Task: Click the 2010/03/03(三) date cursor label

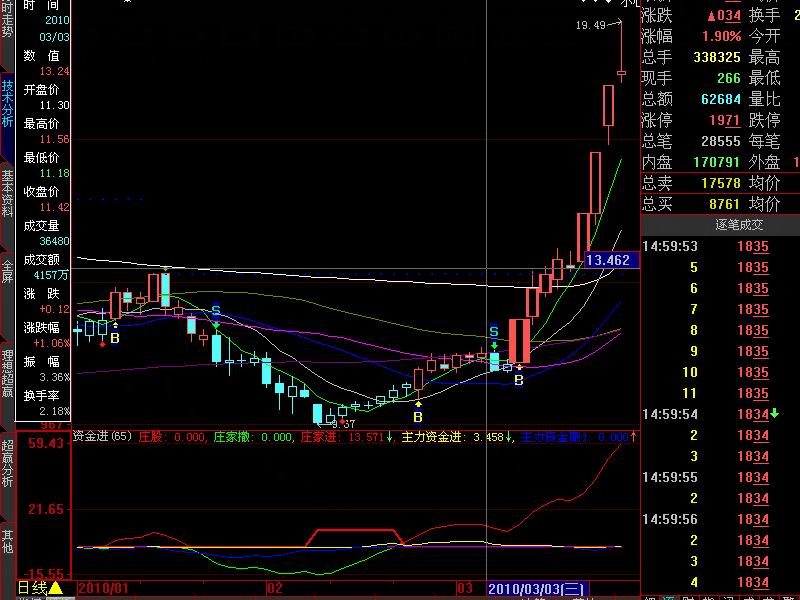Action: click(x=538, y=589)
